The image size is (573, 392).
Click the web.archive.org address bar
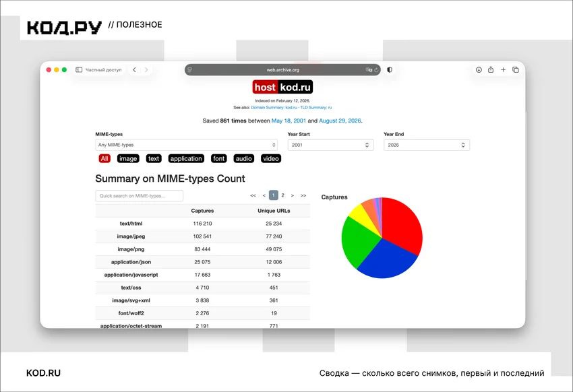coord(282,70)
